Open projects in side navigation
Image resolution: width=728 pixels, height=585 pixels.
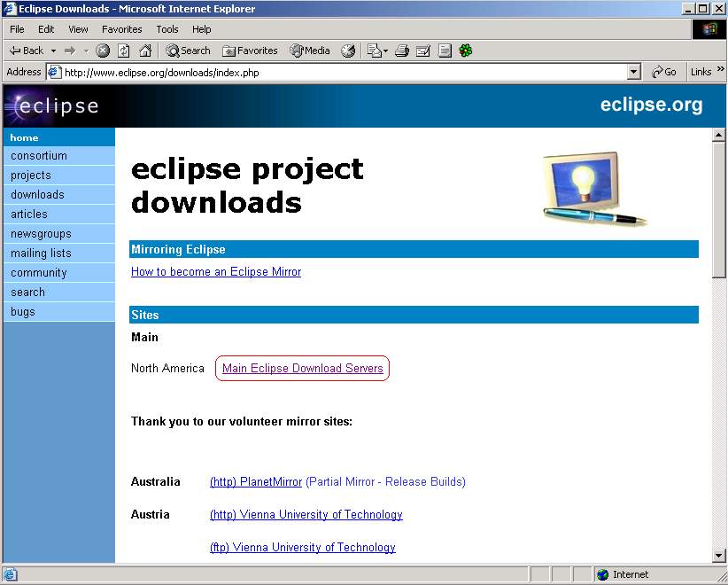[x=59, y=175]
